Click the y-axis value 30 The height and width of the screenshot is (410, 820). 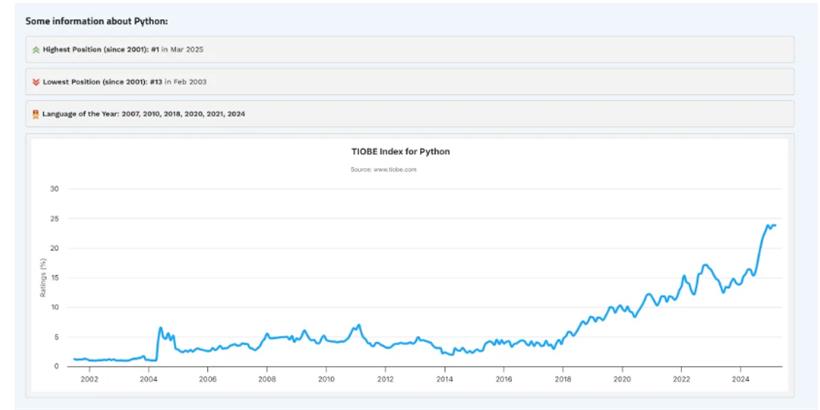pos(54,189)
